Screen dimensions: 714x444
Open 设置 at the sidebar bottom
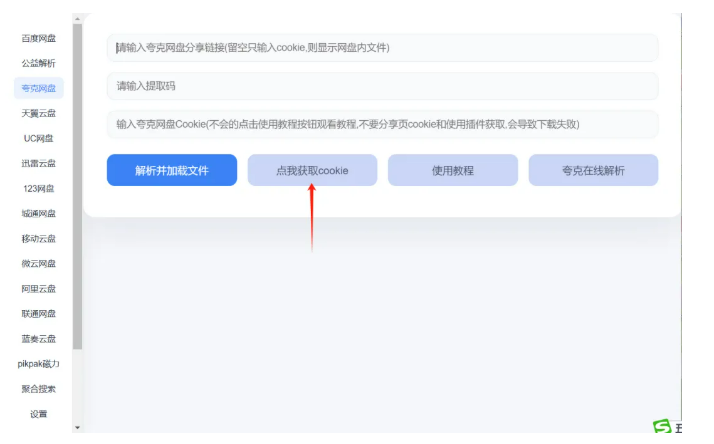click(38, 414)
